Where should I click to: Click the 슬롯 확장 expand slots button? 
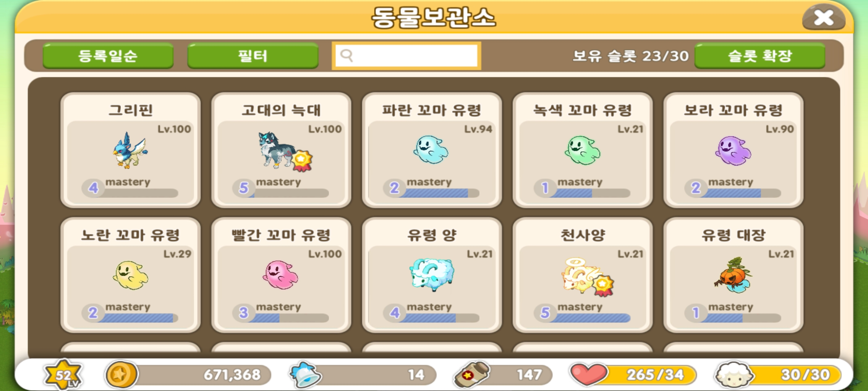(760, 55)
